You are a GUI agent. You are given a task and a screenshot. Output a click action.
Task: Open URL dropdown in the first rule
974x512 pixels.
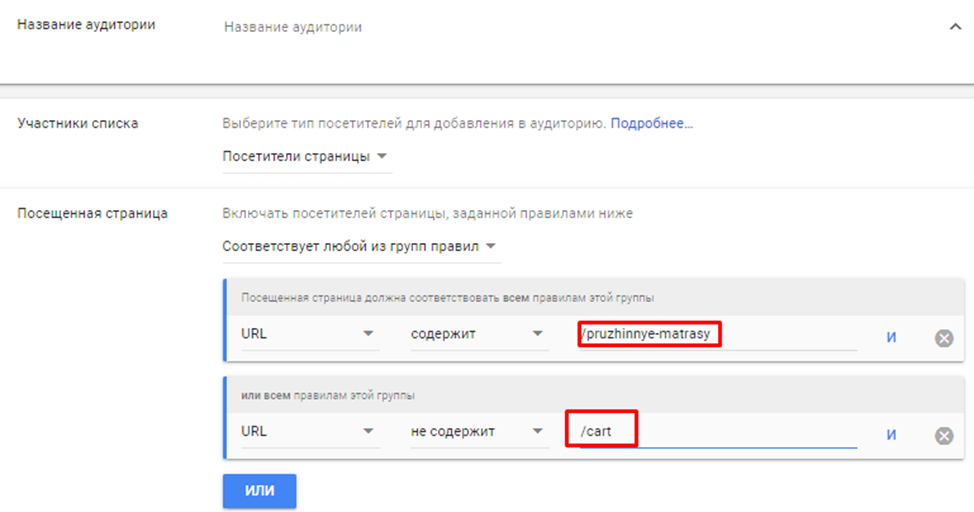pyautogui.click(x=309, y=334)
